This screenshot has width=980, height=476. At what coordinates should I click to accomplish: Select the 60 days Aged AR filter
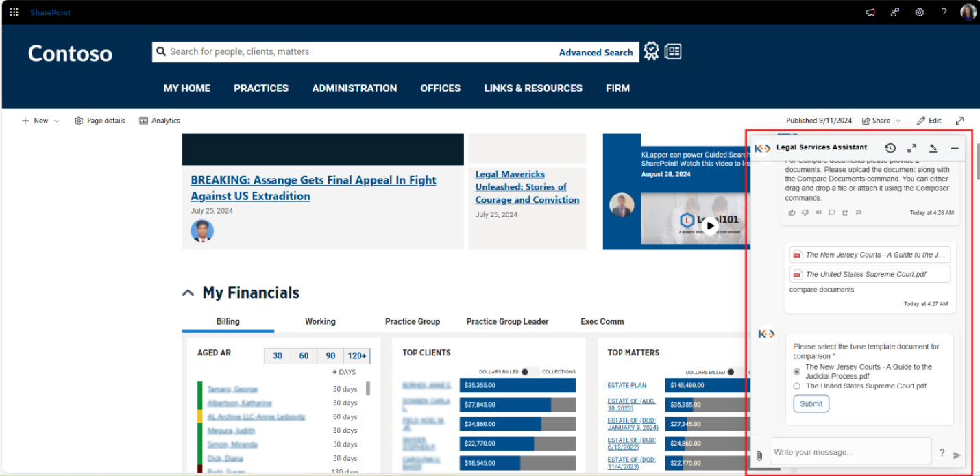click(x=304, y=355)
